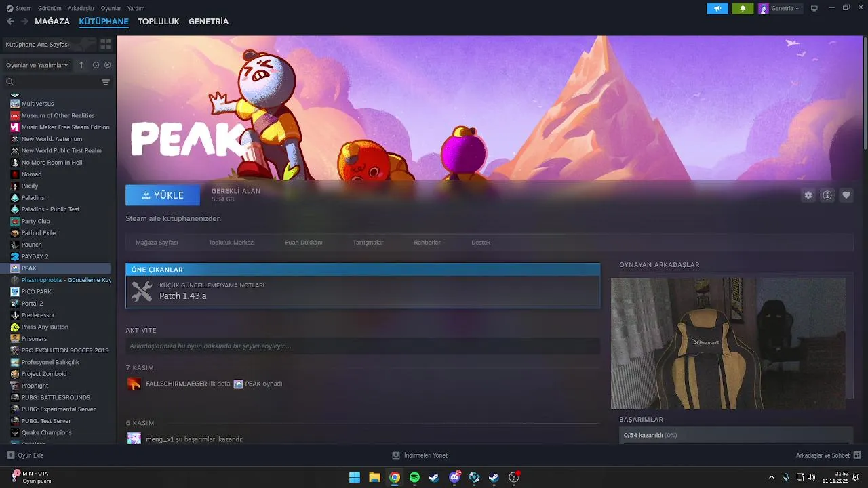This screenshot has height=488, width=868.
Task: Open the green notifications bell
Action: [743, 8]
